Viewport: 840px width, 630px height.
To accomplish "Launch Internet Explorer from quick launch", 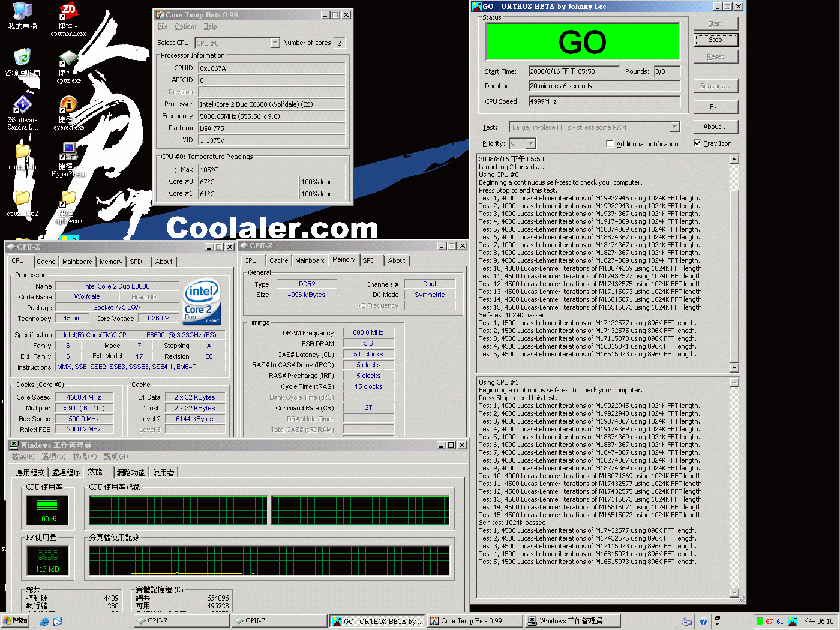I will (x=44, y=622).
